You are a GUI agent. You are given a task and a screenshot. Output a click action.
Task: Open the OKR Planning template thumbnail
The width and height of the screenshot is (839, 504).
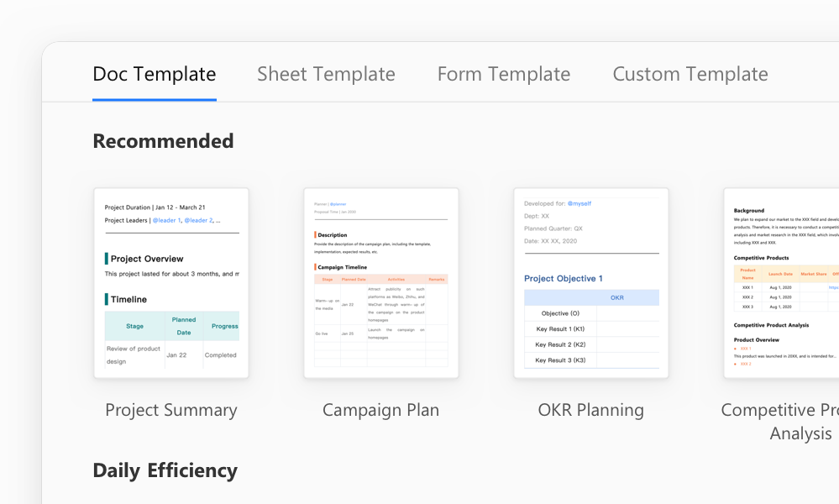[590, 283]
